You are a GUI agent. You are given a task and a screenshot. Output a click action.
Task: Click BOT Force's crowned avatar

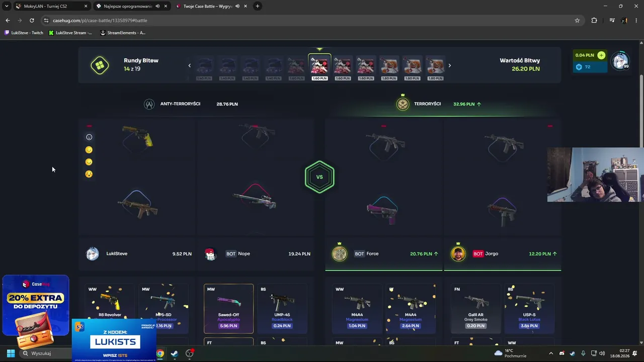pos(339,253)
